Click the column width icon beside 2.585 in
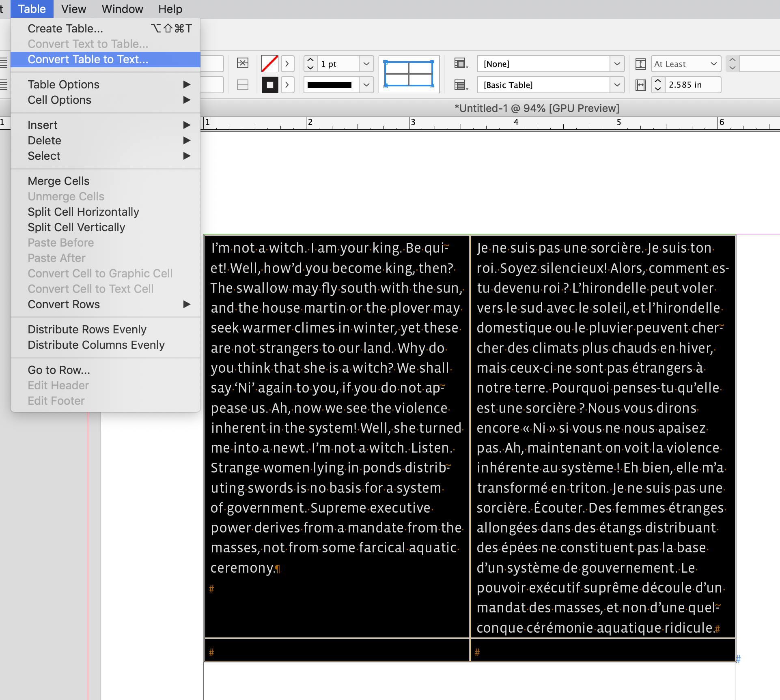The height and width of the screenshot is (700, 780). [641, 85]
